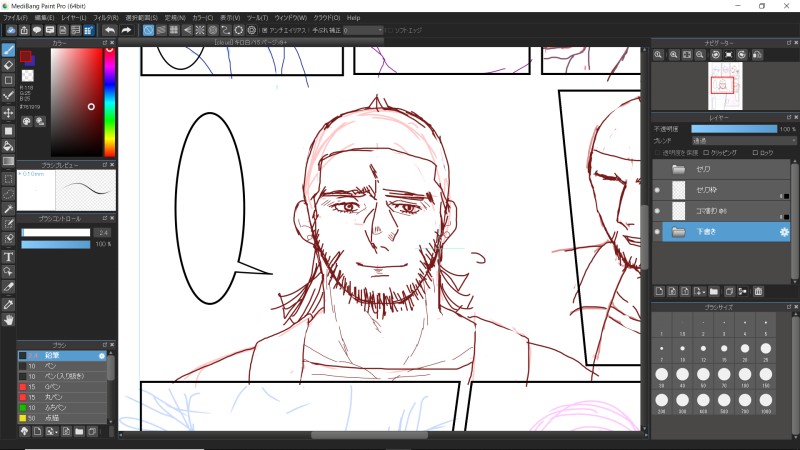
Task: Enable circle snap
Action: [213, 31]
